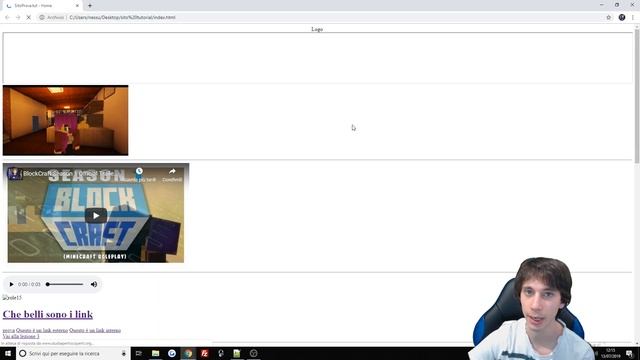Open the 'Che belli sono i link' heading link

tap(48, 314)
